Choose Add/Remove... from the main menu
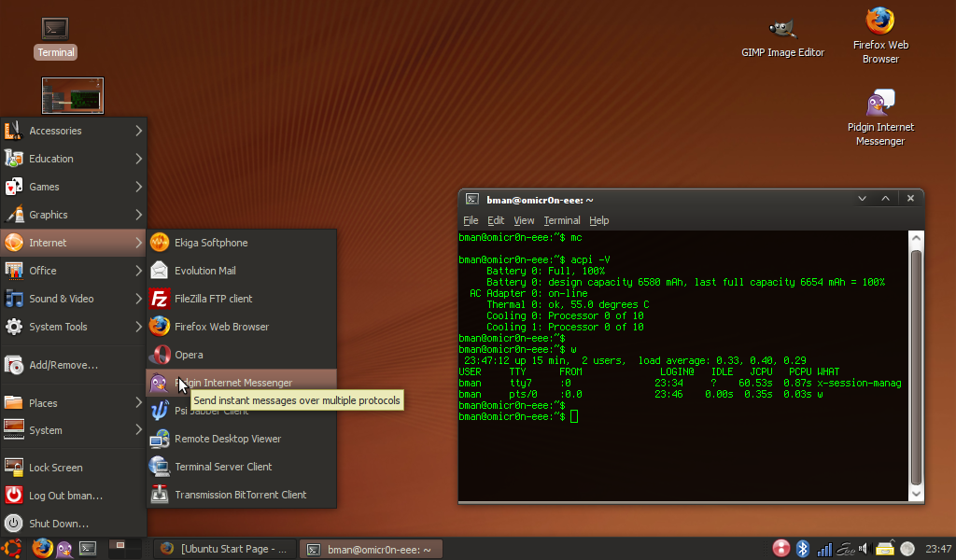956x560 pixels. (x=73, y=365)
